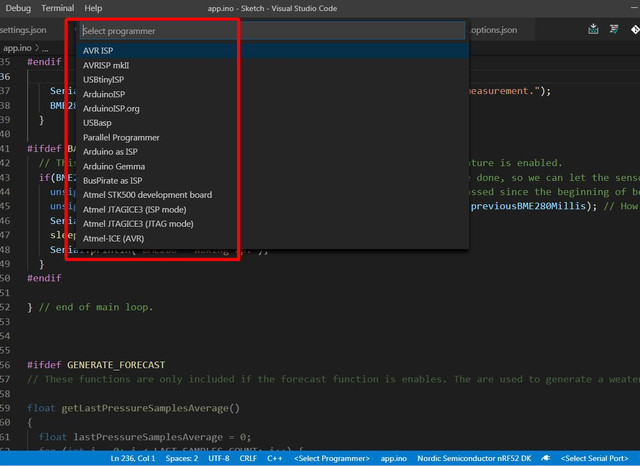
Task: Select BusPirate as ISP
Action: [272, 180]
